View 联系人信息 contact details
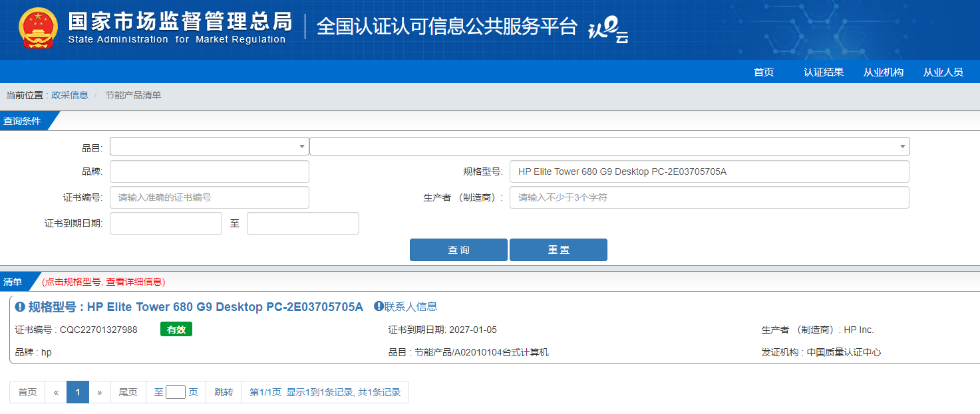 410,306
